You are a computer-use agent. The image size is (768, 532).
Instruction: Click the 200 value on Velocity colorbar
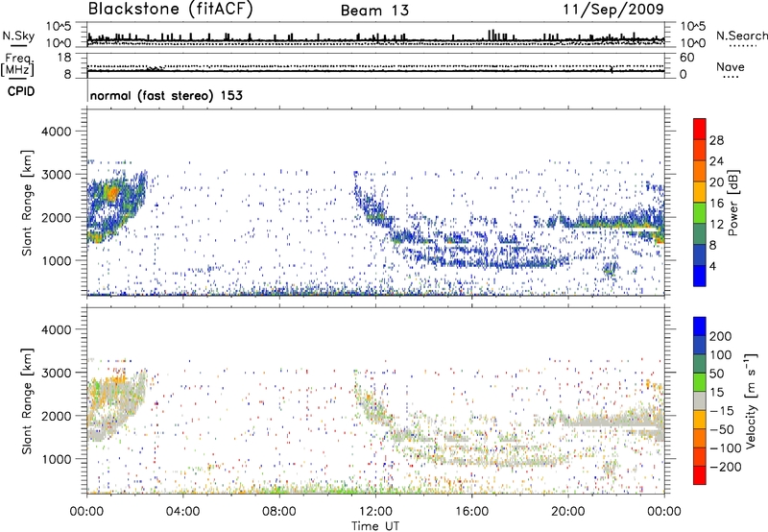721,336
